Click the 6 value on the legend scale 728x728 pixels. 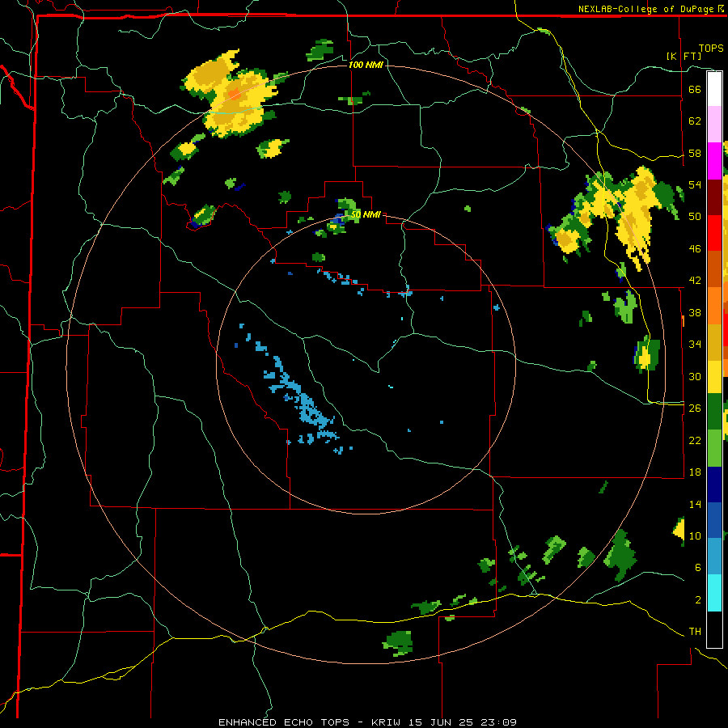click(697, 568)
